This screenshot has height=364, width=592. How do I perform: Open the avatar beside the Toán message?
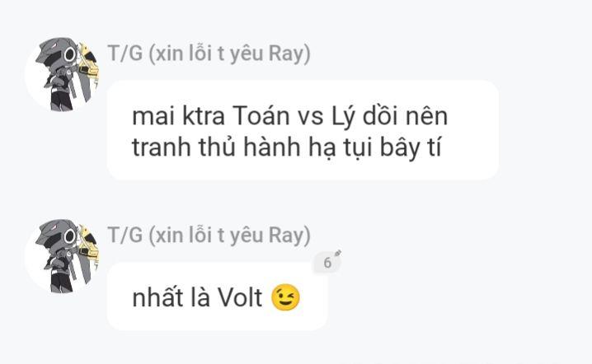(62, 74)
